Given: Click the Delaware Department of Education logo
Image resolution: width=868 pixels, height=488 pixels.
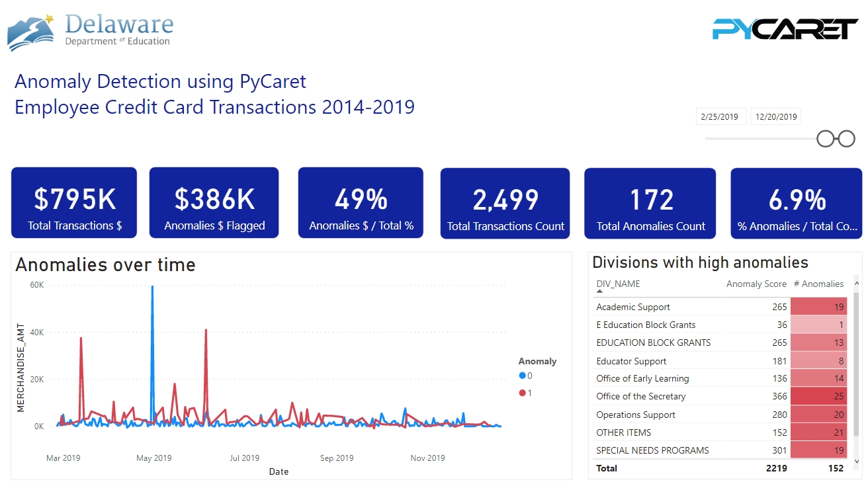Looking at the screenshot, I should coord(90,32).
